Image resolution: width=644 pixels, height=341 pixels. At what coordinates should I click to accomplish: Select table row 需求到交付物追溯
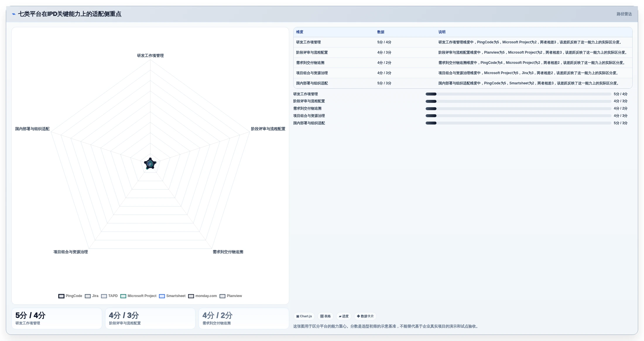[463, 63]
